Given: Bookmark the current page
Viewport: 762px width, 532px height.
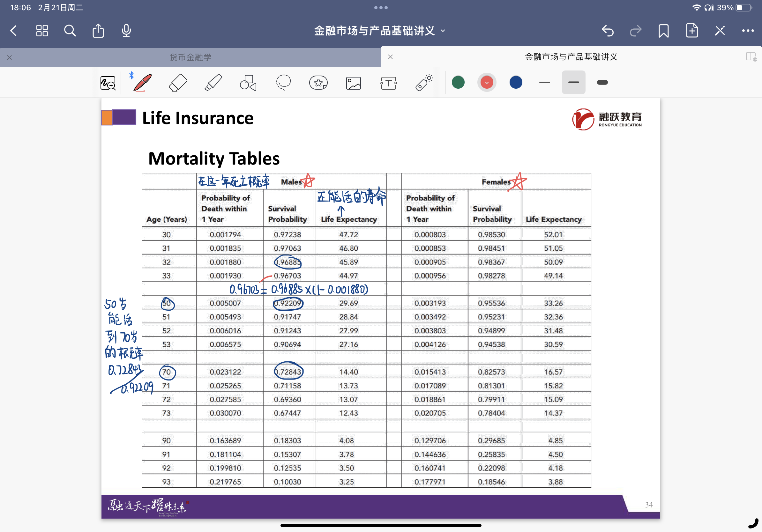Looking at the screenshot, I should (x=664, y=31).
